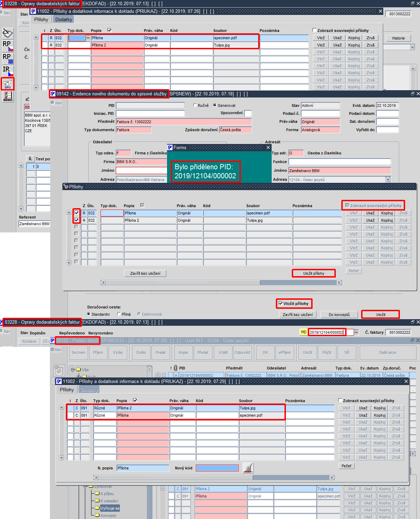Click the Forms popup title icon
The image size is (420, 519).
[170, 147]
